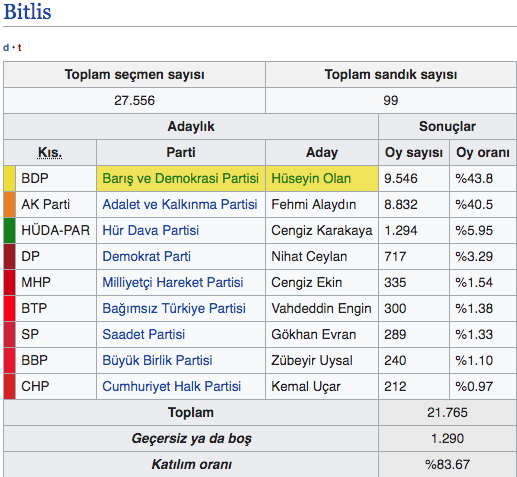This screenshot has height=477, width=517.
Task: Select candidate name Kemal Uçar
Action: coord(306,386)
